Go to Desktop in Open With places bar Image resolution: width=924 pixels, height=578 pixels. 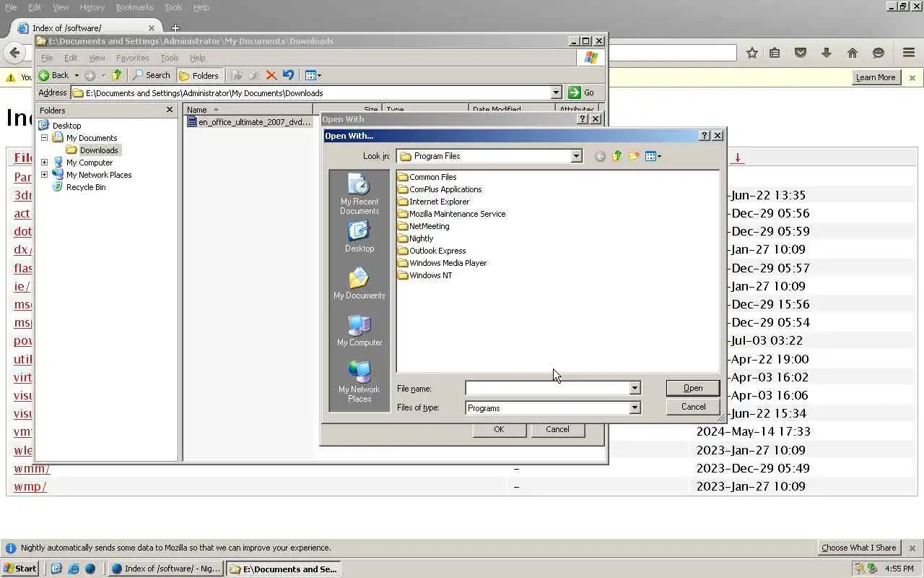[x=359, y=237]
